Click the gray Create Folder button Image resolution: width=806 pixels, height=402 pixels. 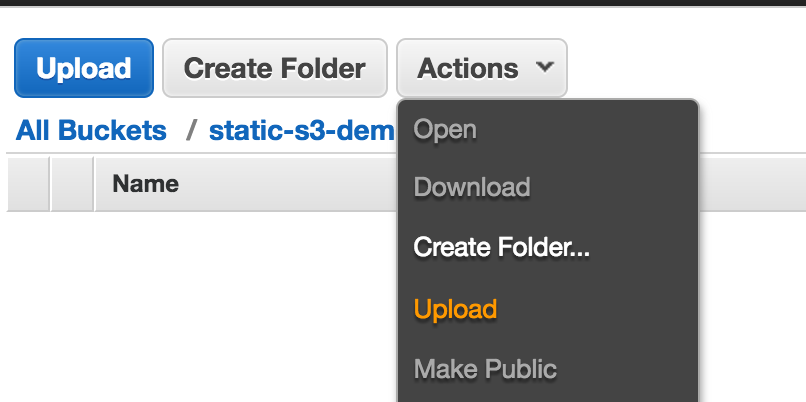(x=274, y=68)
